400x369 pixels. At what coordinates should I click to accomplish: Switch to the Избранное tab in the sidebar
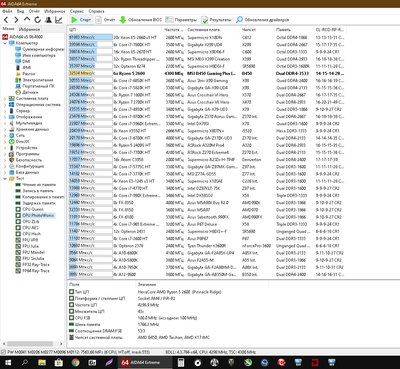click(x=29, y=29)
